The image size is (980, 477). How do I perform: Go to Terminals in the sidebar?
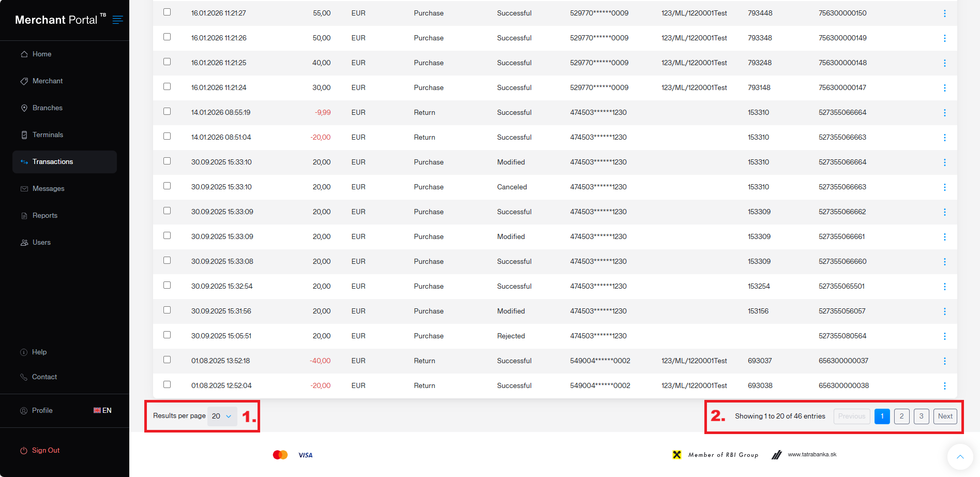48,135
